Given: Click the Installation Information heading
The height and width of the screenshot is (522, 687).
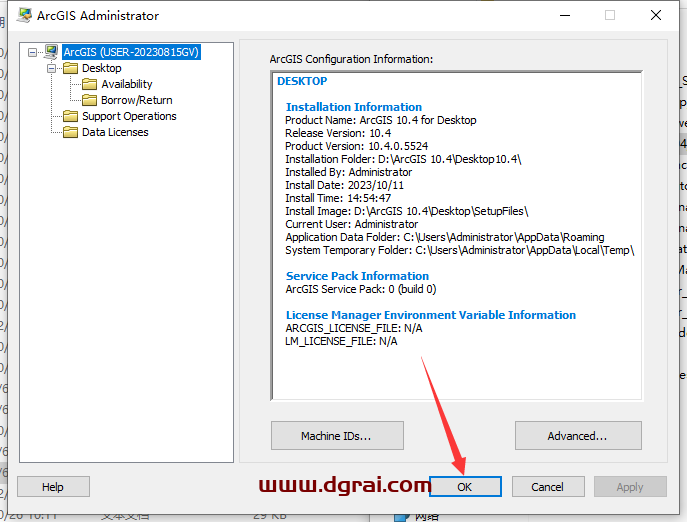Looking at the screenshot, I should tap(354, 107).
